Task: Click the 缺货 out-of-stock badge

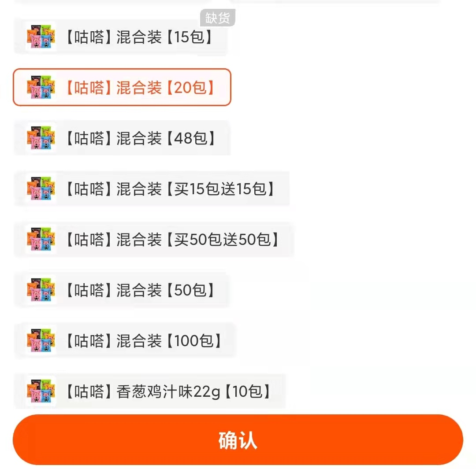Action: pyautogui.click(x=217, y=18)
